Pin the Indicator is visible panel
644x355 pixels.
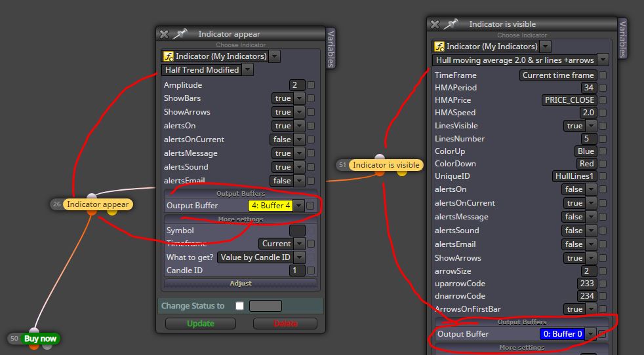(451, 24)
